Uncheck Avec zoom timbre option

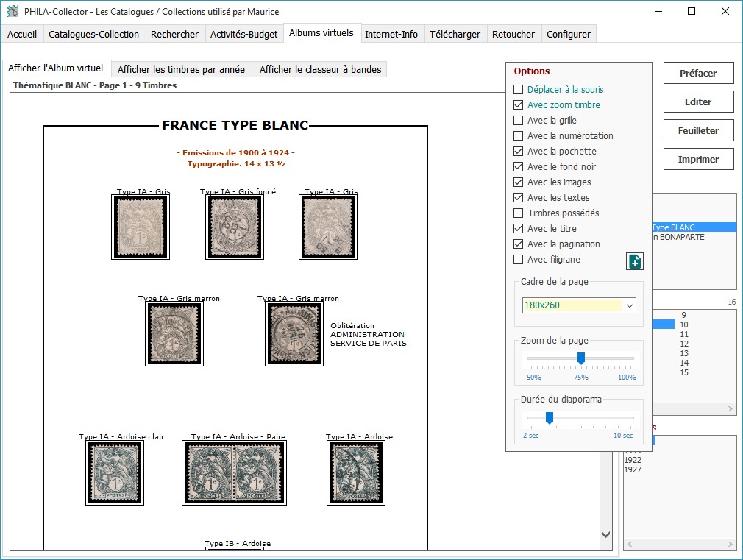coord(519,104)
